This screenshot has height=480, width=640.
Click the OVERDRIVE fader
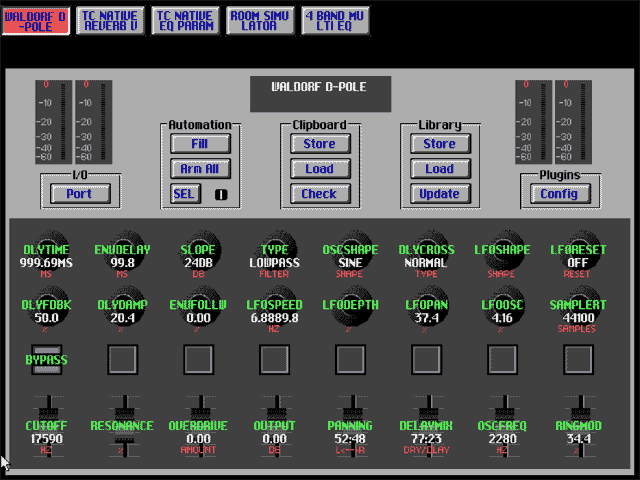[x=201, y=426]
